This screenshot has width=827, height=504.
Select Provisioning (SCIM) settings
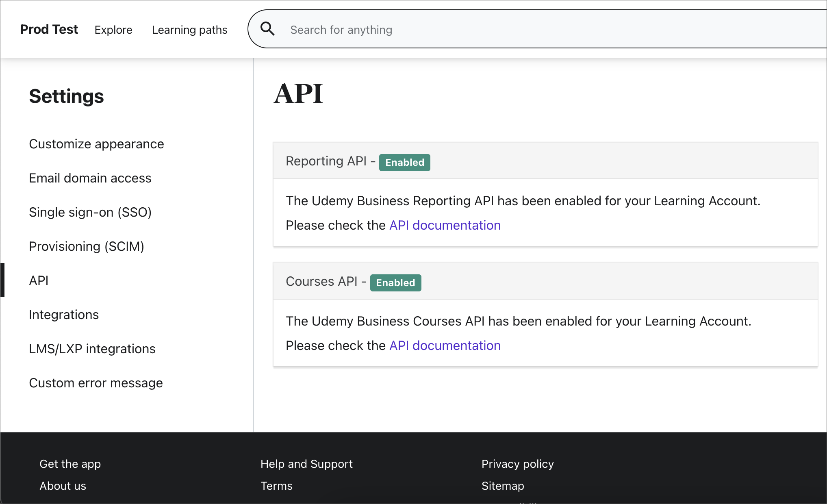click(x=87, y=246)
